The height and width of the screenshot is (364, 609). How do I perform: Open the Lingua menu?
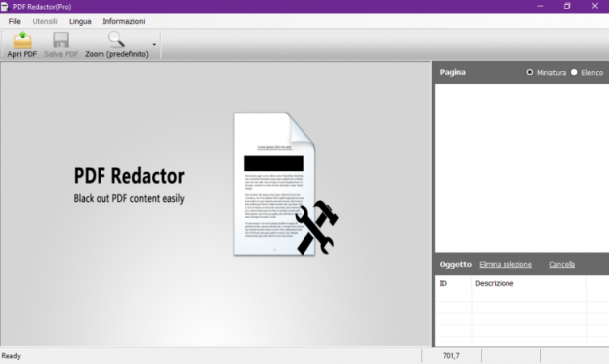80,21
